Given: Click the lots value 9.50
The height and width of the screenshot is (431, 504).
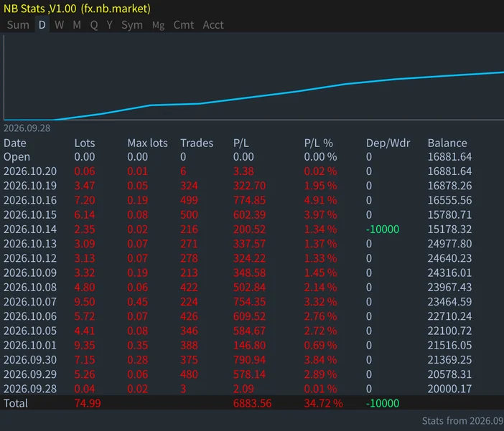Looking at the screenshot, I should (85, 302).
